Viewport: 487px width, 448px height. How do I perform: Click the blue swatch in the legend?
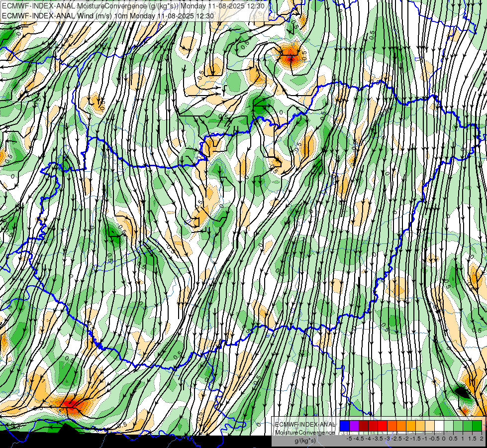click(x=345, y=426)
